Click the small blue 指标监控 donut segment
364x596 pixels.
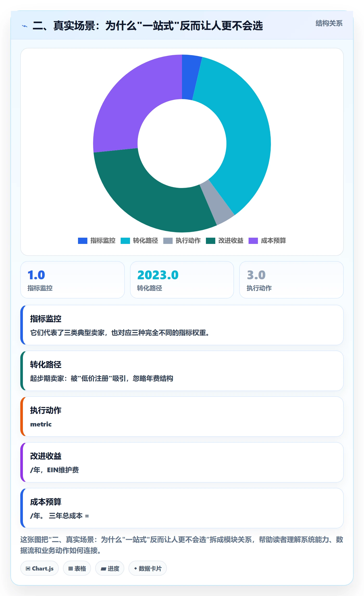pyautogui.click(x=190, y=77)
